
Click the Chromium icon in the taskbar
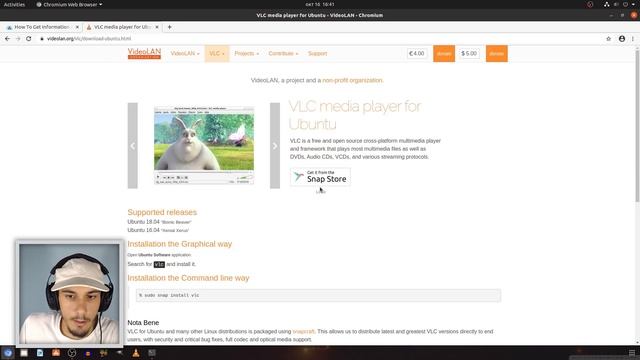[x=8, y=353]
